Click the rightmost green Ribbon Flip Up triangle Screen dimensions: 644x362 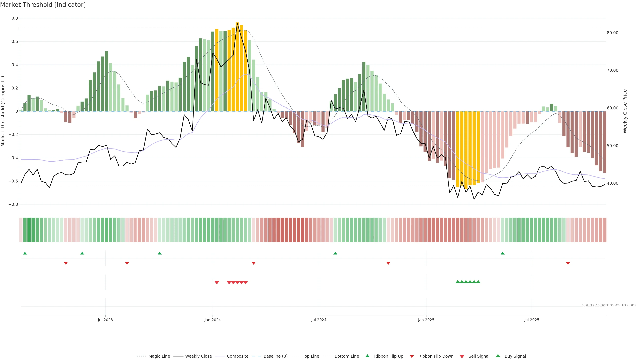(502, 253)
